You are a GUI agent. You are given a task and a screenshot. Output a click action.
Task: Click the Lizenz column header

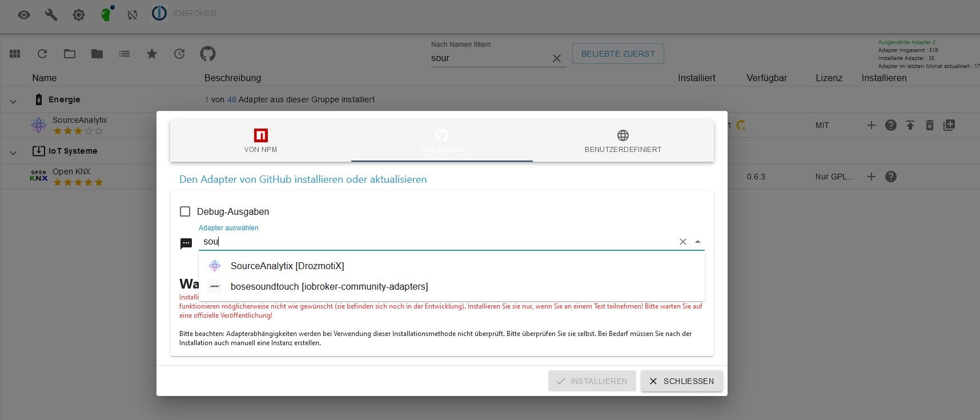pos(829,78)
